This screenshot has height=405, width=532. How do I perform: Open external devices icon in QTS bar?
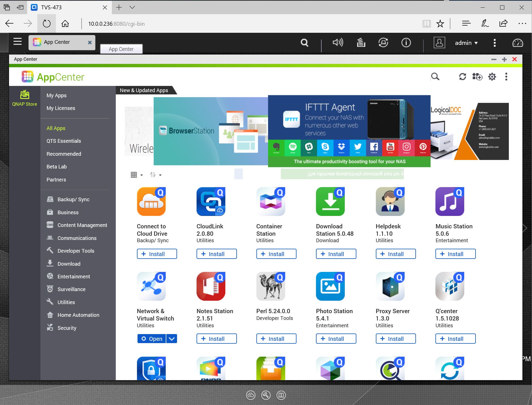[x=383, y=43]
